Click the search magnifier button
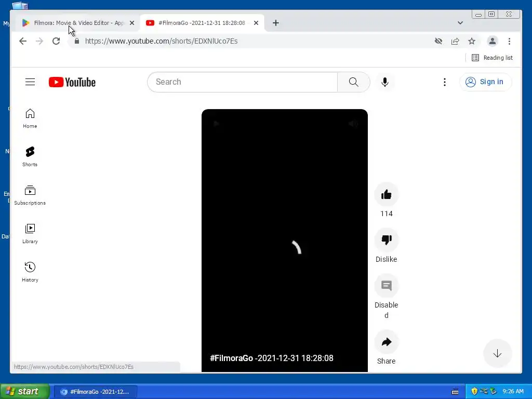This screenshot has width=532, height=399. (x=353, y=82)
